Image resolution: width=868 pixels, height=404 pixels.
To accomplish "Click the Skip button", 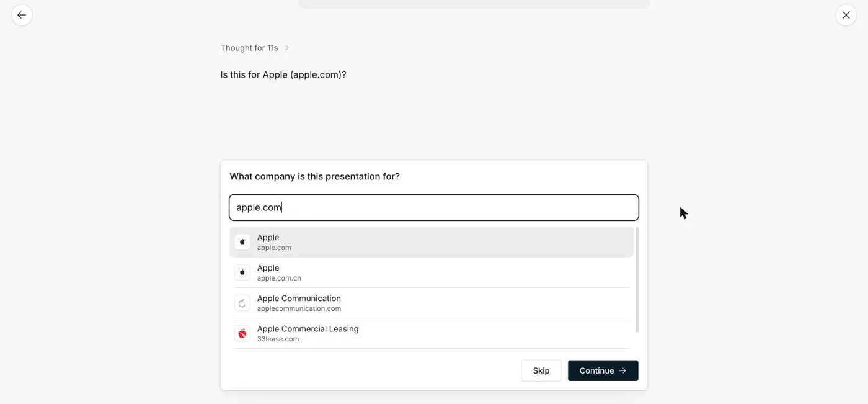I will tap(541, 370).
